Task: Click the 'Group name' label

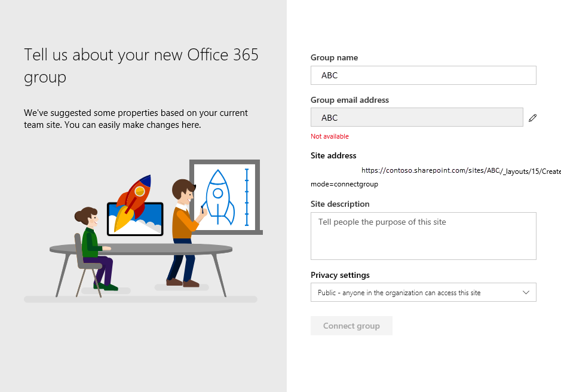Action: pyautogui.click(x=334, y=57)
